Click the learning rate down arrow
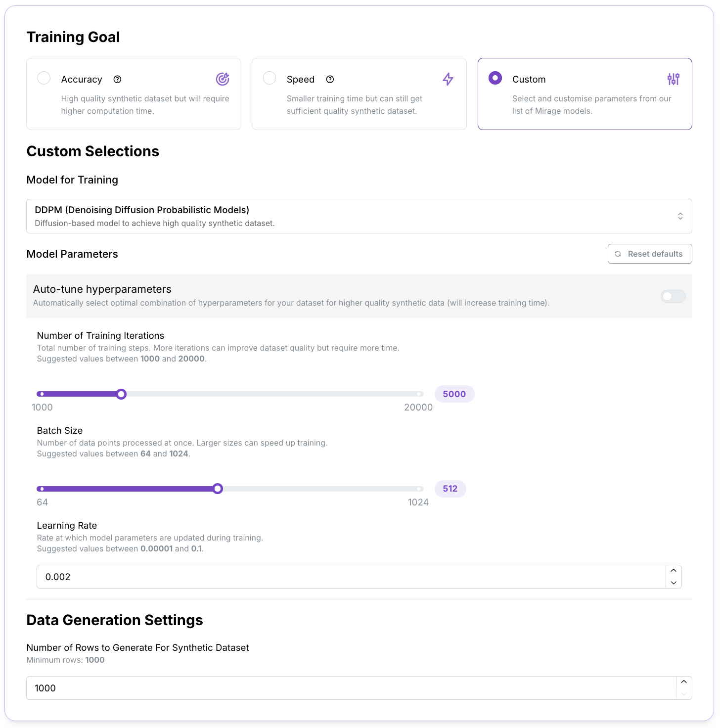The width and height of the screenshot is (720, 728). click(674, 583)
